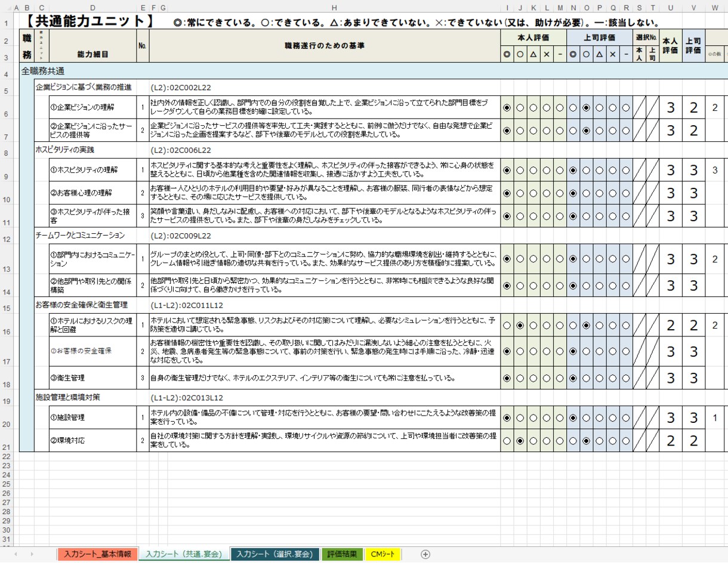Click the ③衛生管理 item cell
The image size is (728, 563).
[92, 378]
